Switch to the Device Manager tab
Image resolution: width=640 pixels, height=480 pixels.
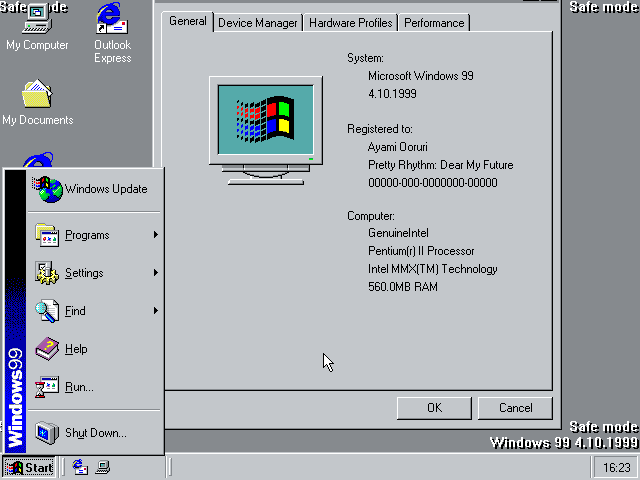coord(258,23)
